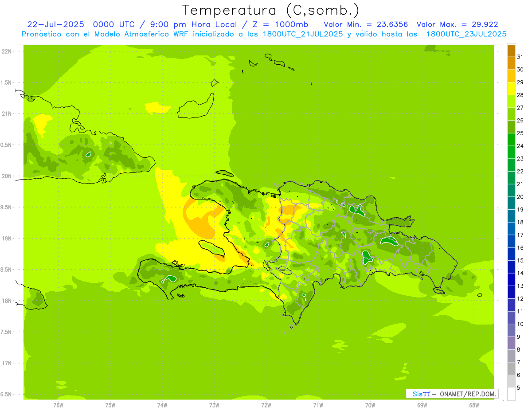Click the green legend swatch between 23 and 24
This screenshot has width=532, height=411.
[x=511, y=152]
